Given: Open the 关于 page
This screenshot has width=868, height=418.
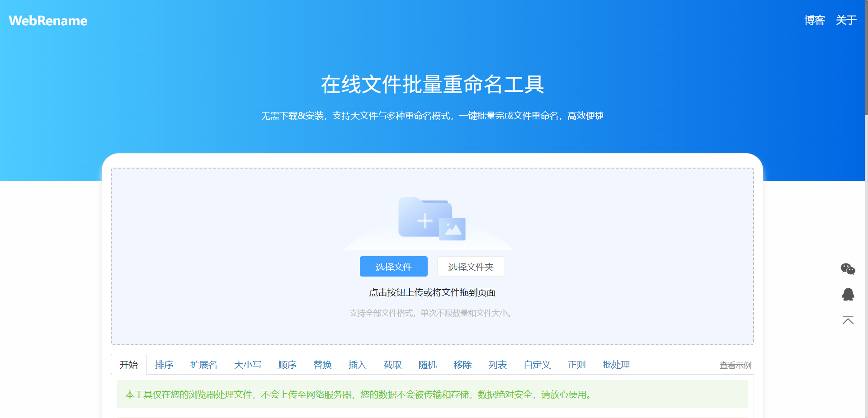Looking at the screenshot, I should (846, 20).
